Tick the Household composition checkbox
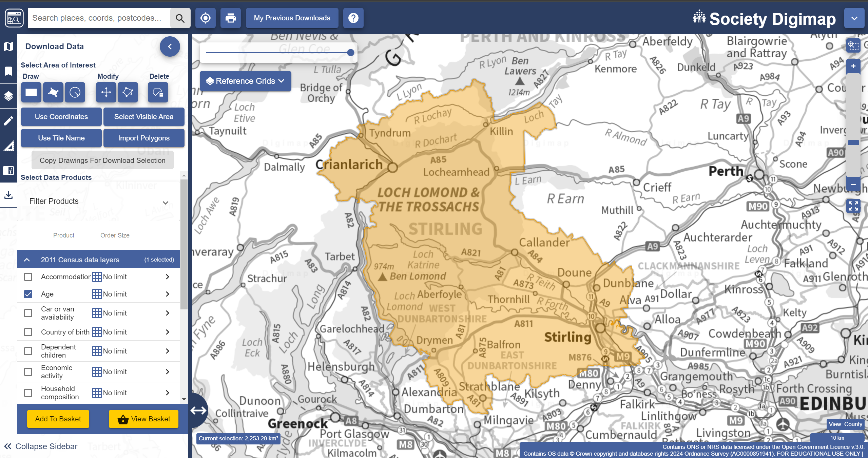The height and width of the screenshot is (458, 868). (x=28, y=393)
